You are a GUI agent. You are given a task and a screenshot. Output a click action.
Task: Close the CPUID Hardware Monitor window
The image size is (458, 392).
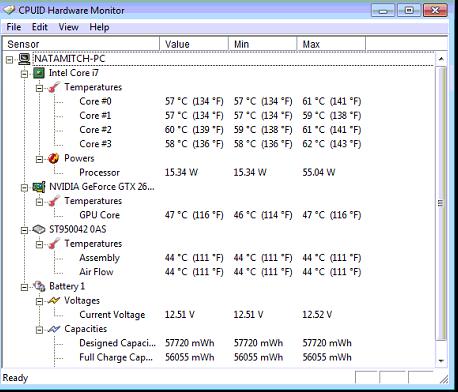click(435, 10)
